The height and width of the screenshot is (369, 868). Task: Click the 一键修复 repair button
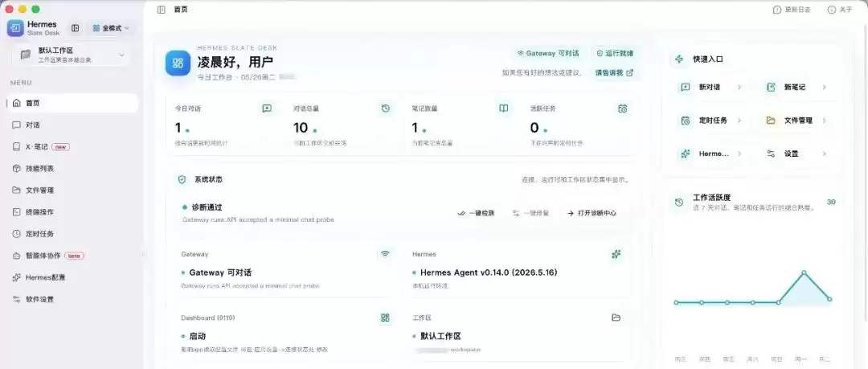click(x=531, y=213)
